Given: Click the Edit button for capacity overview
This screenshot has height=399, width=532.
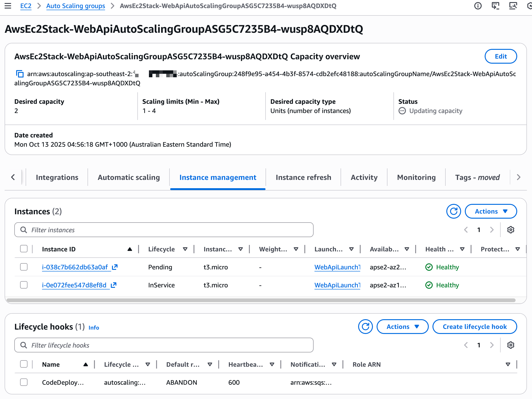Looking at the screenshot, I should coord(501,56).
